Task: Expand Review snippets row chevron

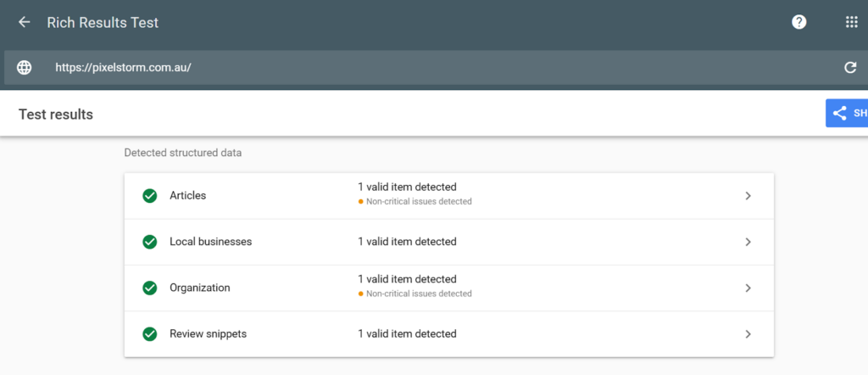Action: 748,333
